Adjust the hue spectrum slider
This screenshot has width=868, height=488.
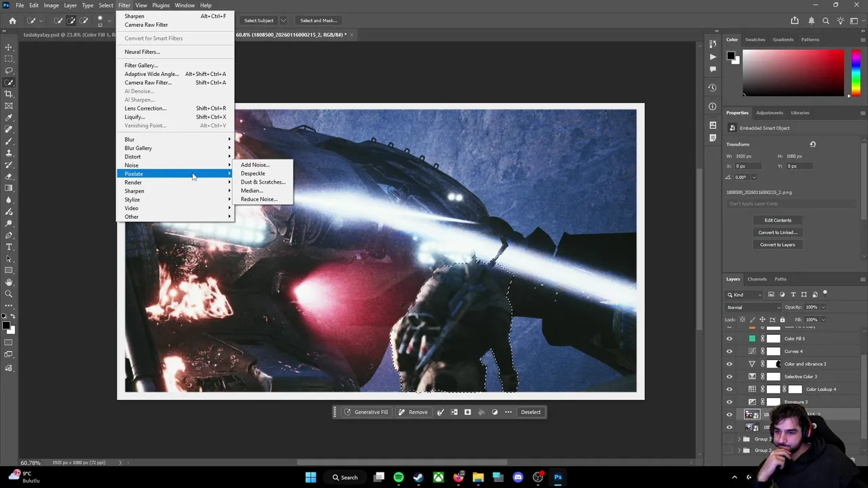(x=856, y=73)
